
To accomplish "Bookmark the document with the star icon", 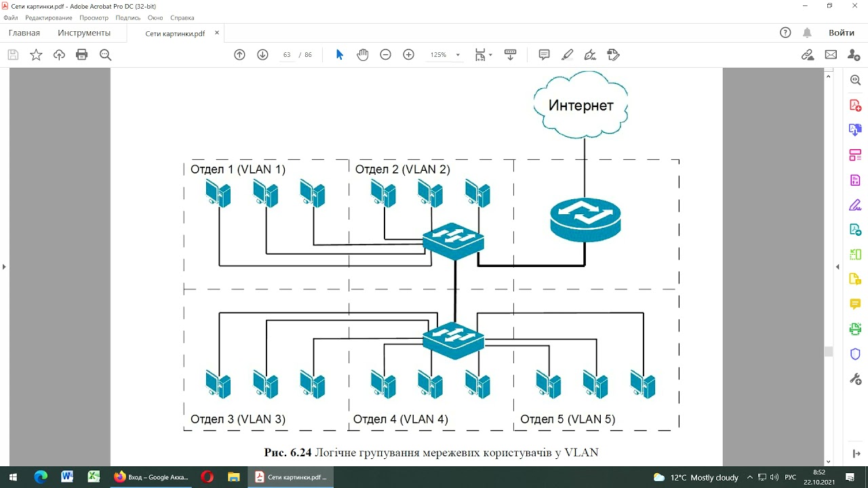I will (x=36, y=55).
